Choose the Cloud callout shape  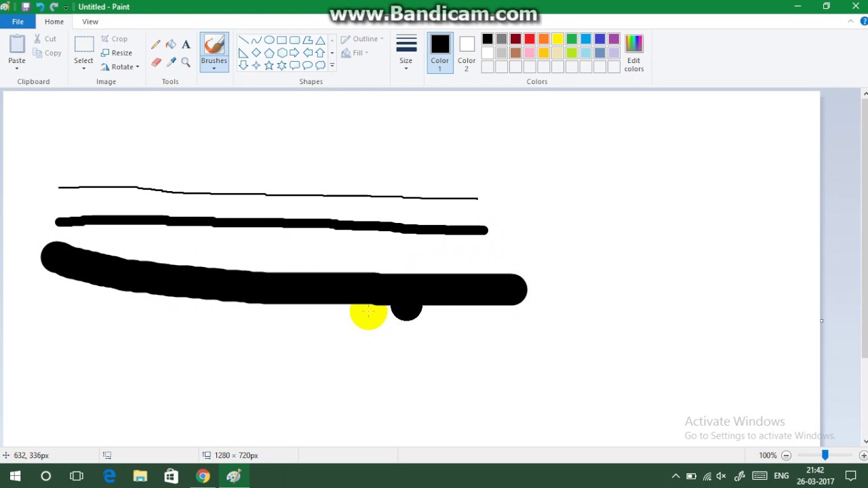point(321,66)
